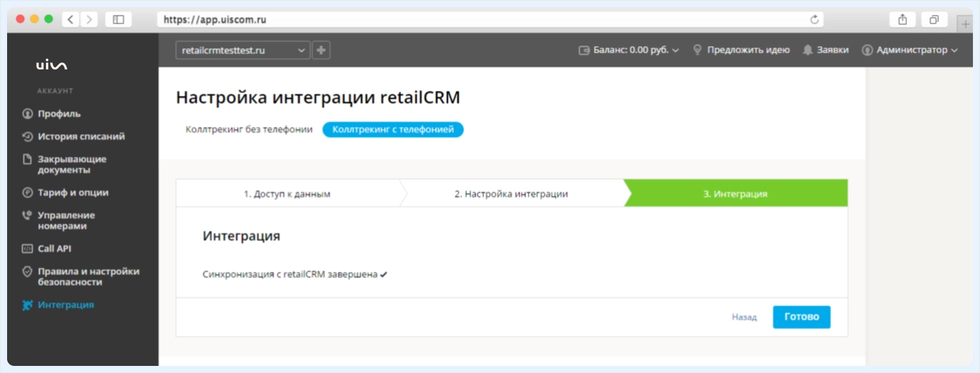Click the bell icon for Заявки
The height and width of the screenshot is (373, 980).
(x=808, y=50)
